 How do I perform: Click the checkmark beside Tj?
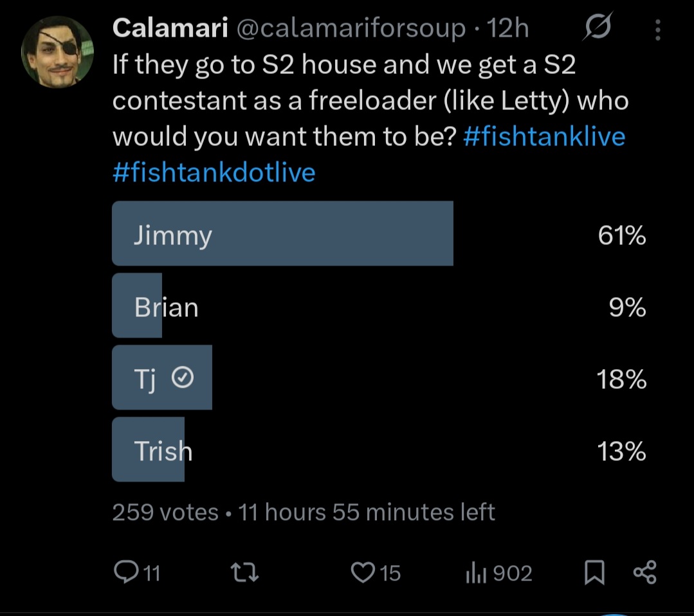click(x=183, y=377)
